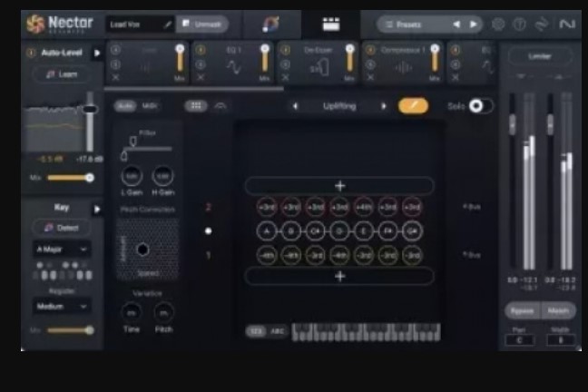Select previous voicing before Uplifting
The image size is (588, 392).
(296, 106)
